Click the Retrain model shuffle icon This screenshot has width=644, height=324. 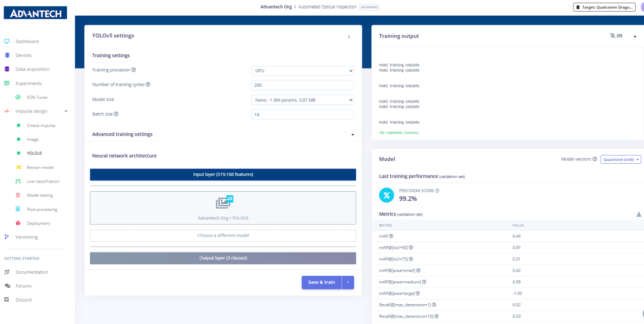pyautogui.click(x=18, y=167)
